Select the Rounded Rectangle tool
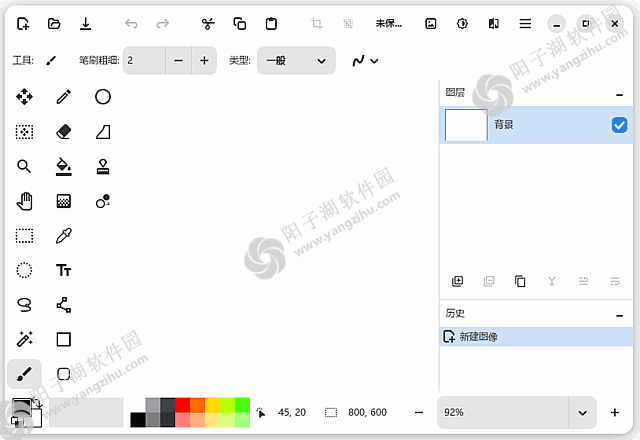This screenshot has width=640, height=440. (64, 374)
